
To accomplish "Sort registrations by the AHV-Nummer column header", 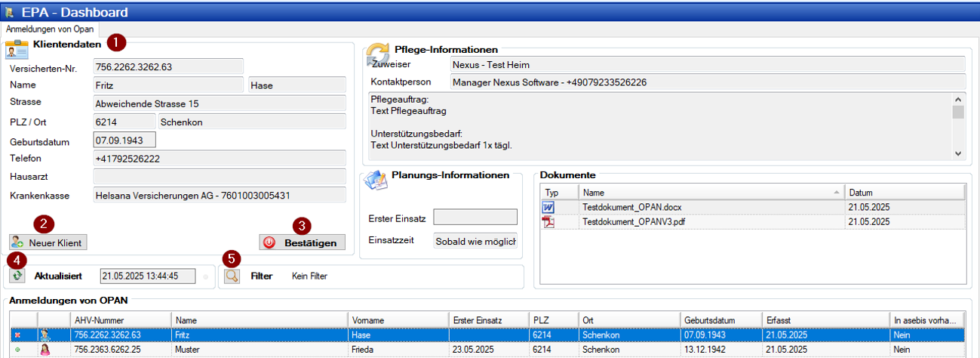I will (x=120, y=319).
